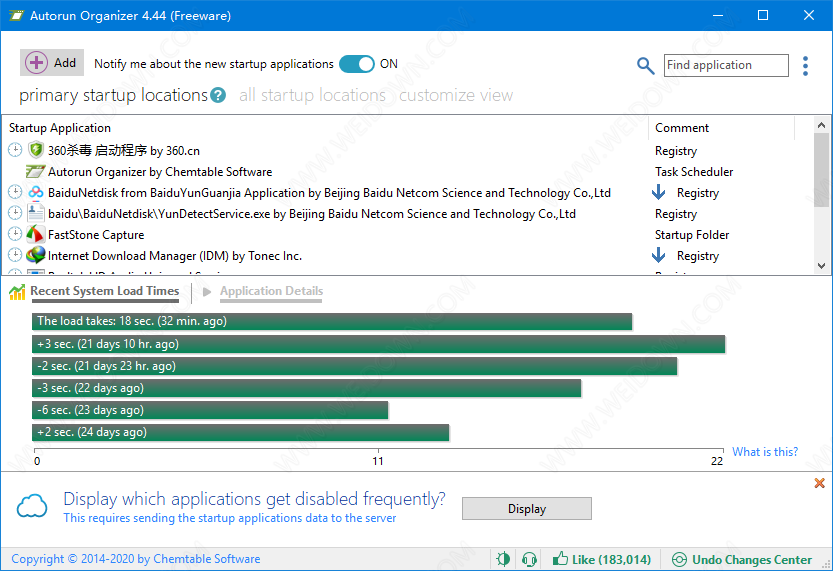Click the -6 sec 23 days bar

coord(210,410)
